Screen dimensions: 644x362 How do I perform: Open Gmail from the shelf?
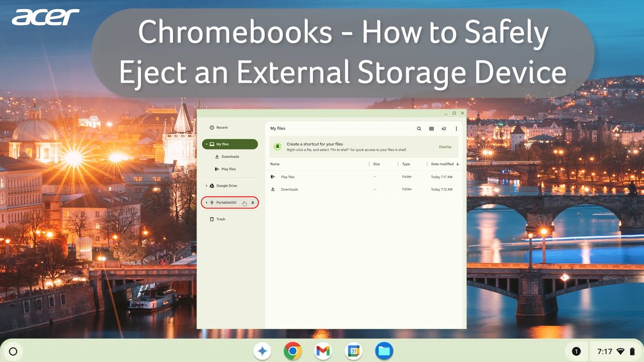click(323, 351)
